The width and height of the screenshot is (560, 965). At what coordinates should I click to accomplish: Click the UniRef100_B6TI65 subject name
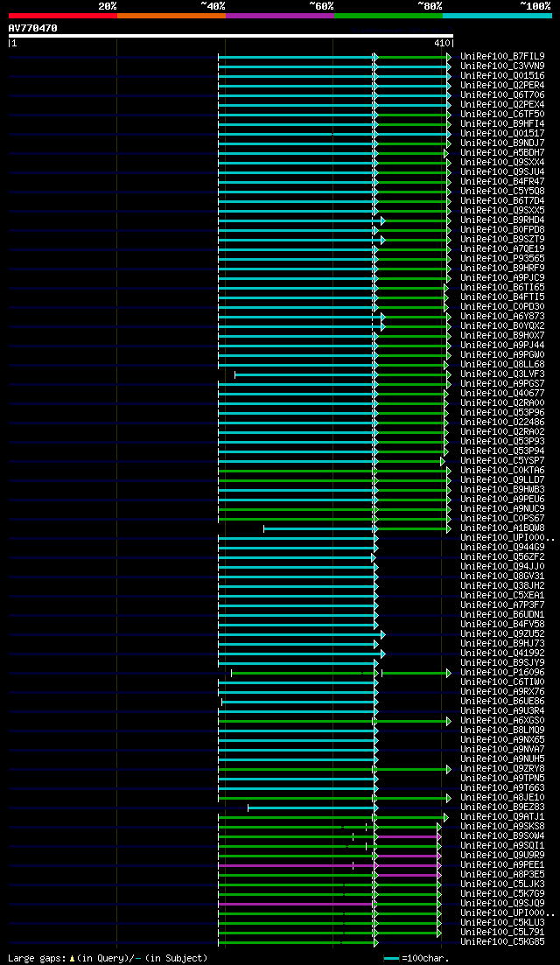click(x=502, y=288)
